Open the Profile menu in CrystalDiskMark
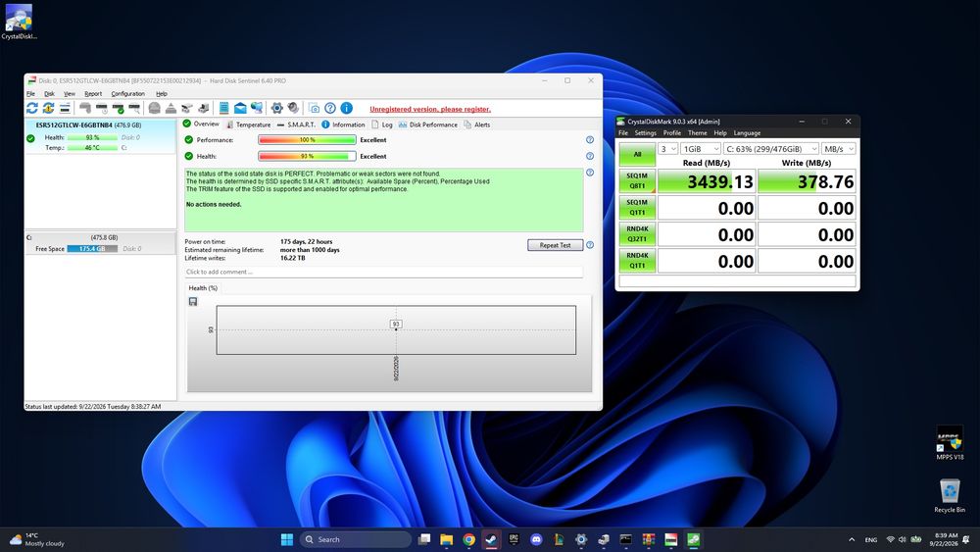Image resolution: width=980 pixels, height=552 pixels. (672, 133)
